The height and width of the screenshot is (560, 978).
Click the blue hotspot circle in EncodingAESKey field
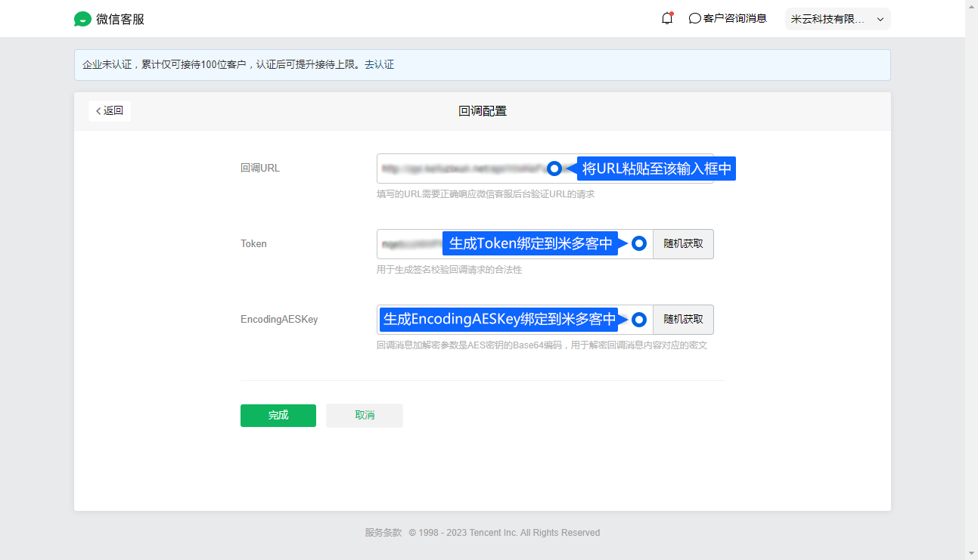tap(639, 320)
